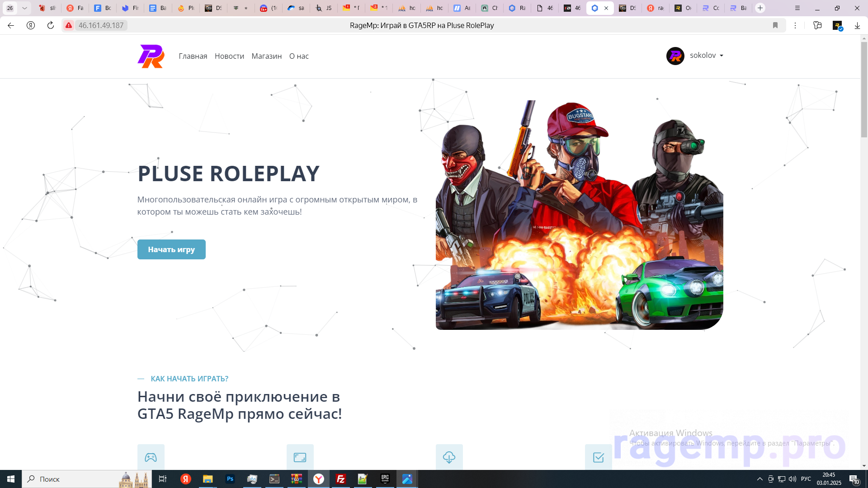Click the insecure connection warning icon
Screen dimensions: 868x488
point(68,25)
